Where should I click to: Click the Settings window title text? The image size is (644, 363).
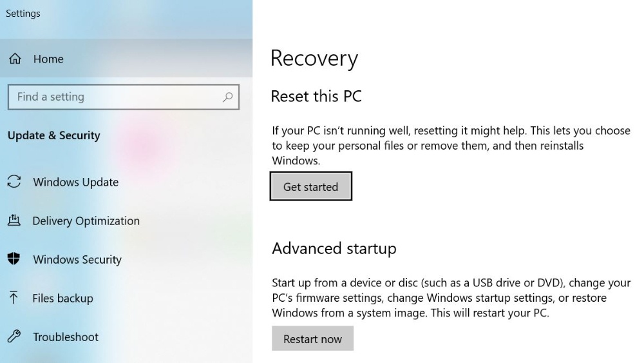click(23, 14)
